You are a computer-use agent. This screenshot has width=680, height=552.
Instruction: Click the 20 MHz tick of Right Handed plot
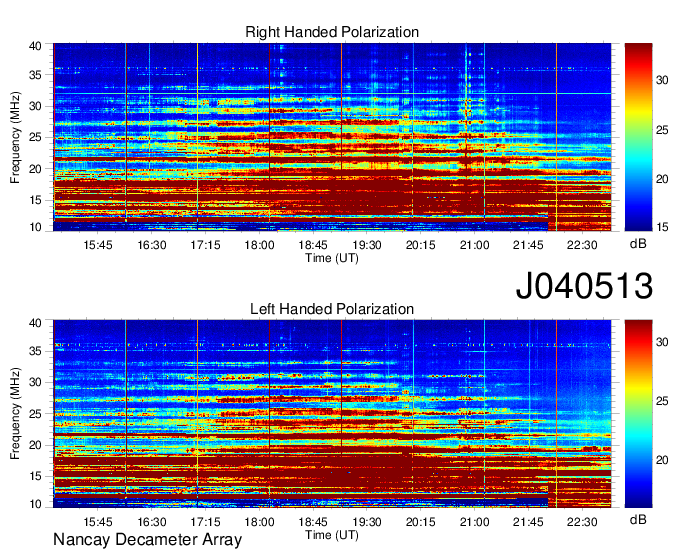point(35,169)
